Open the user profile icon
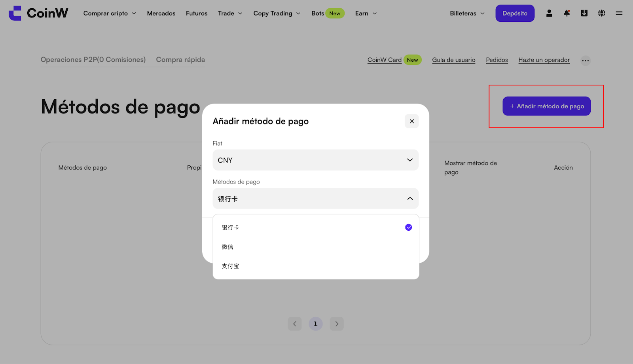 pyautogui.click(x=549, y=13)
